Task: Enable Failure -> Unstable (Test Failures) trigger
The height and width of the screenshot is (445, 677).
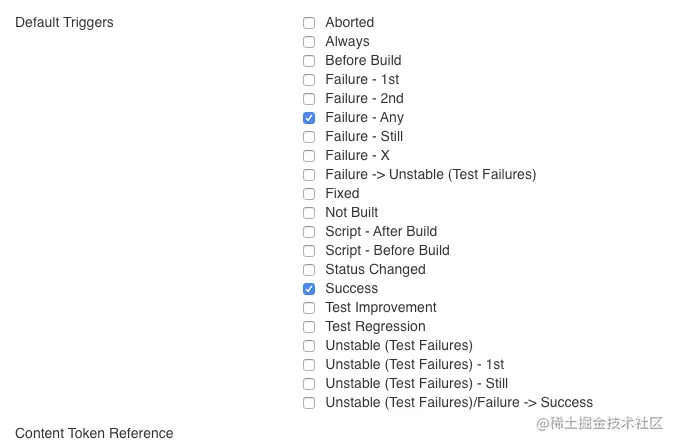Action: [309, 175]
